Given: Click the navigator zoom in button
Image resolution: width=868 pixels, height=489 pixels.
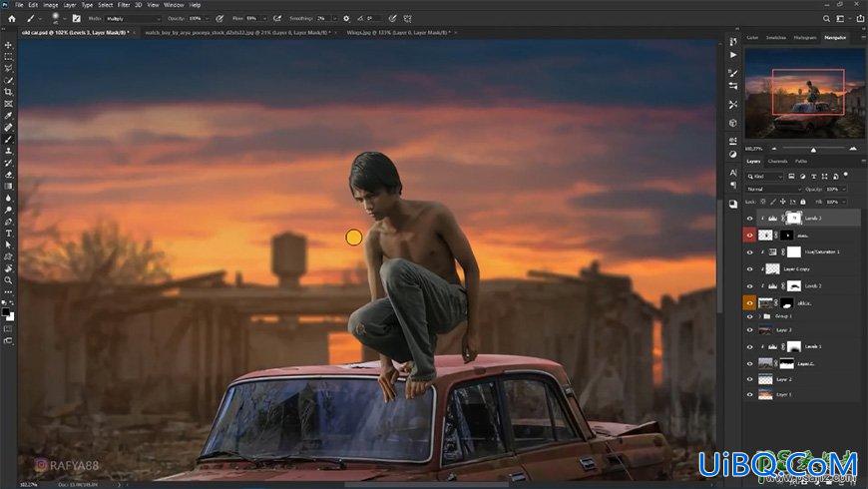Looking at the screenshot, I should pyautogui.click(x=853, y=149).
